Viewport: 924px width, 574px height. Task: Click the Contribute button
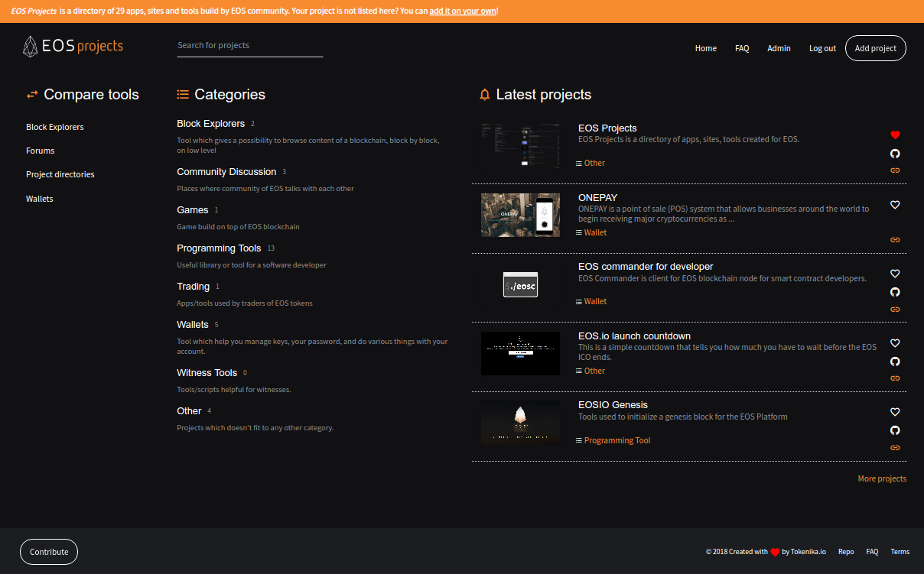tap(49, 552)
